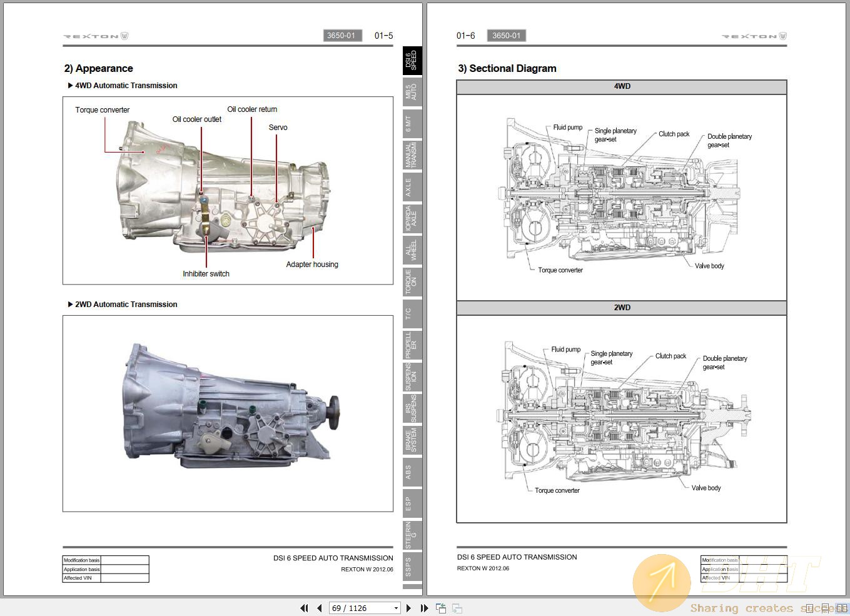Go to the next page

tap(408, 608)
